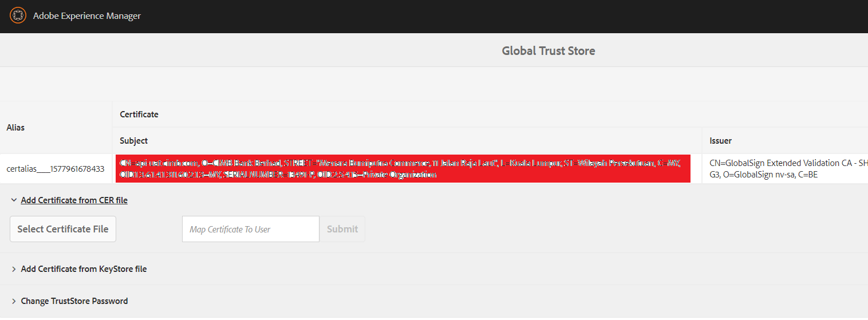
Task: Expand the Change TrustStore Password chevron
Action: pos(14,301)
